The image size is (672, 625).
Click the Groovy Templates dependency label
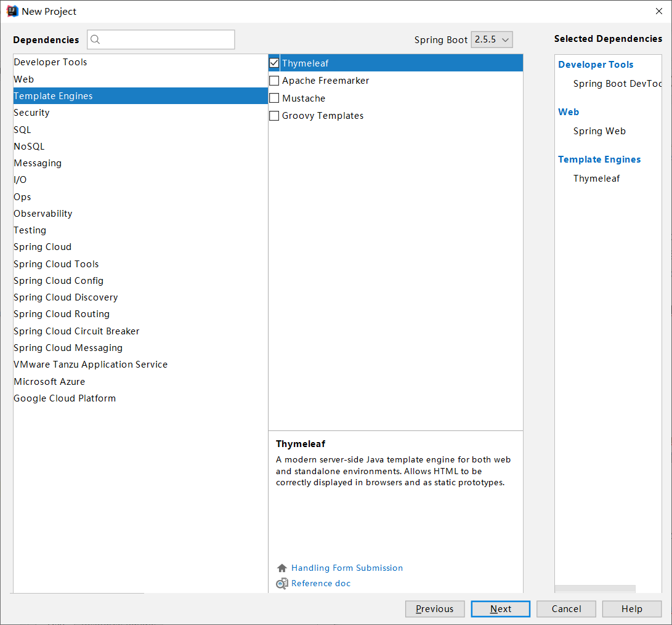pos(323,116)
